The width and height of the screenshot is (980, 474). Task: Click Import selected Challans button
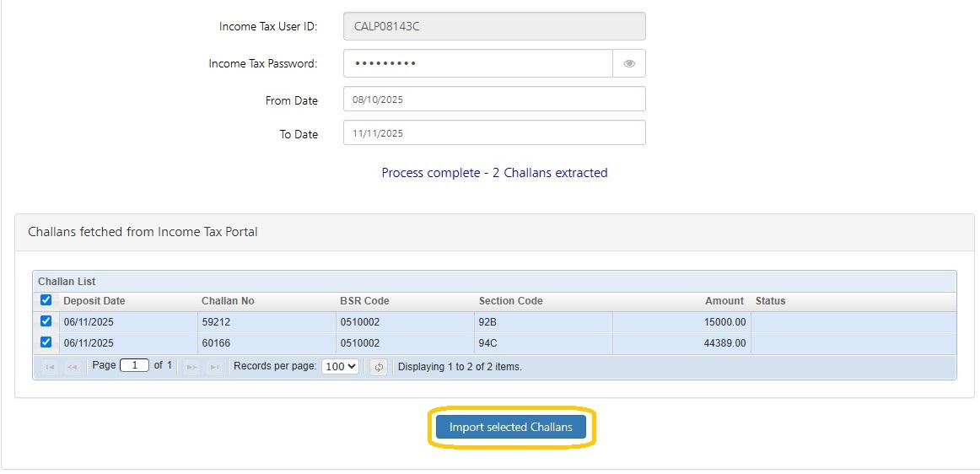pos(510,427)
